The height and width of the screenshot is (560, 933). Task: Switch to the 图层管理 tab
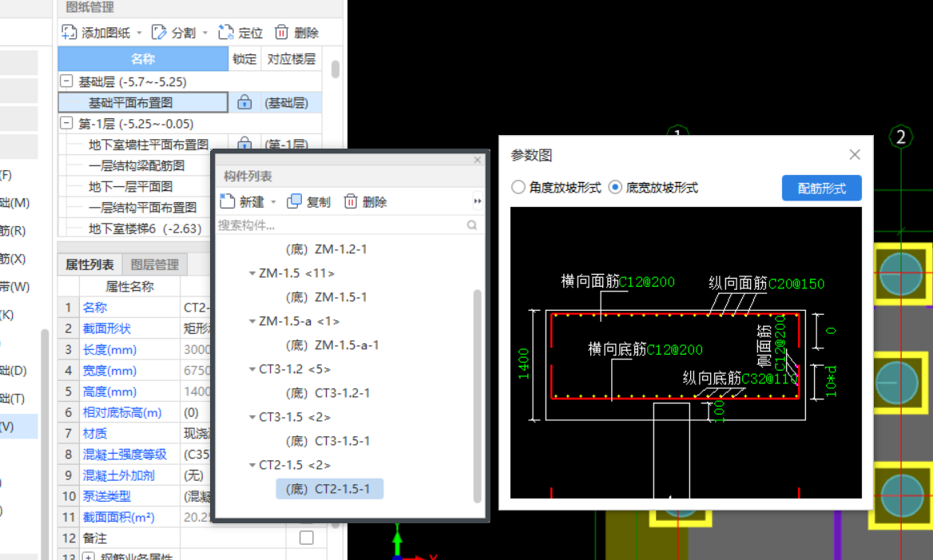click(155, 264)
